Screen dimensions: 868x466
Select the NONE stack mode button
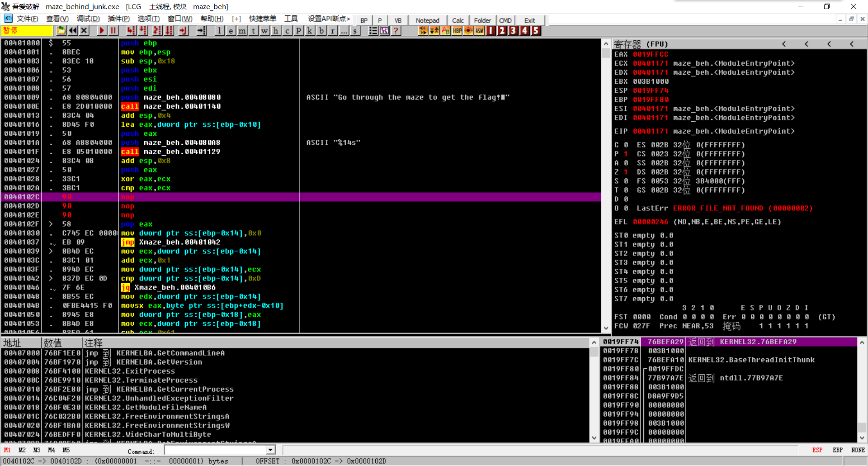[x=858, y=450]
